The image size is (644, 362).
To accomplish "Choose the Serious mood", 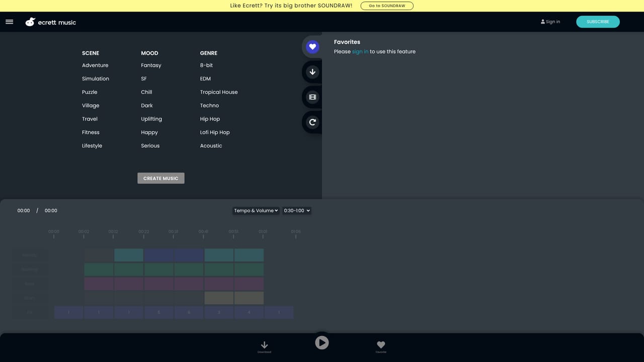I will click(x=150, y=146).
